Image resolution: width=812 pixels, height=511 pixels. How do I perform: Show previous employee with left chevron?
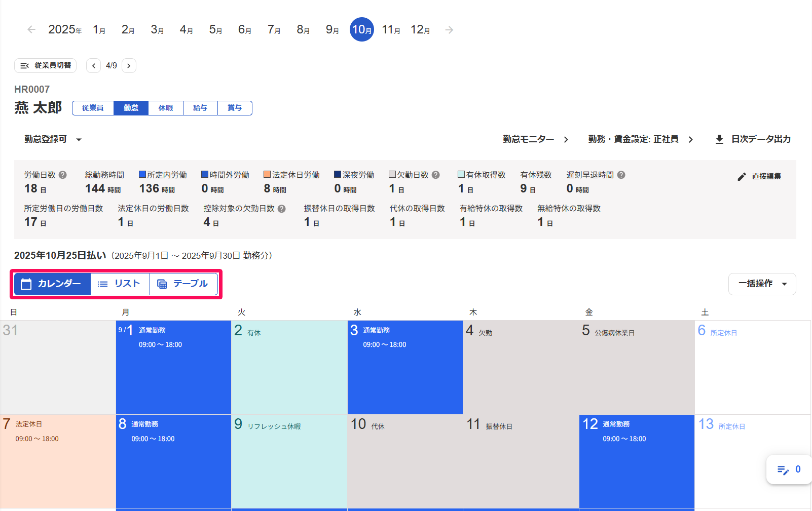(93, 66)
